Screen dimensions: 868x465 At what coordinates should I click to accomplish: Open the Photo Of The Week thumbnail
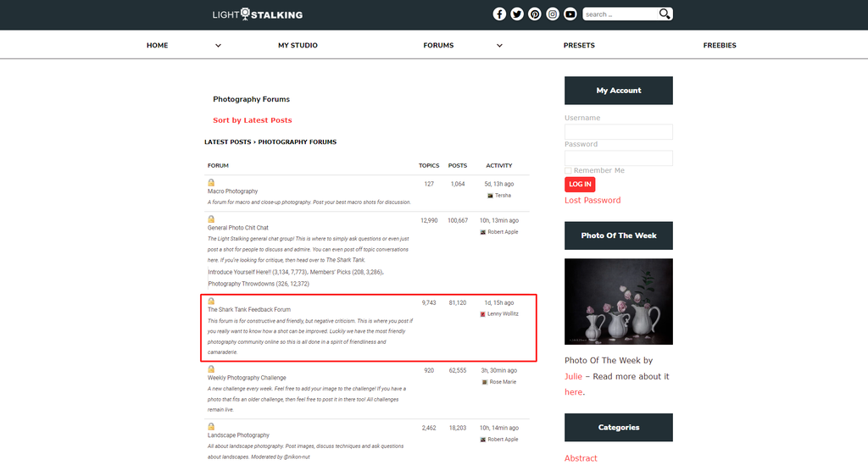(x=618, y=302)
